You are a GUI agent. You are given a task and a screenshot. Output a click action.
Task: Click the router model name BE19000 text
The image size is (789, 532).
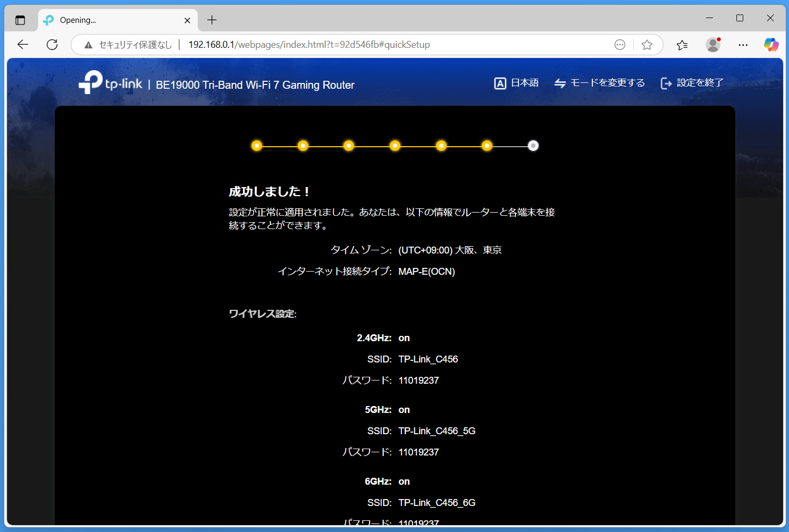coord(255,85)
